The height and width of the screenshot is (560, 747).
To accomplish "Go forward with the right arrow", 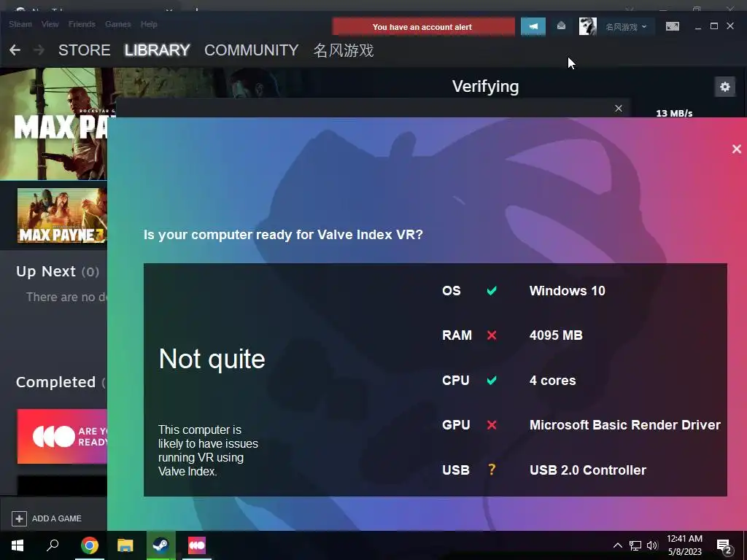I will (x=39, y=50).
